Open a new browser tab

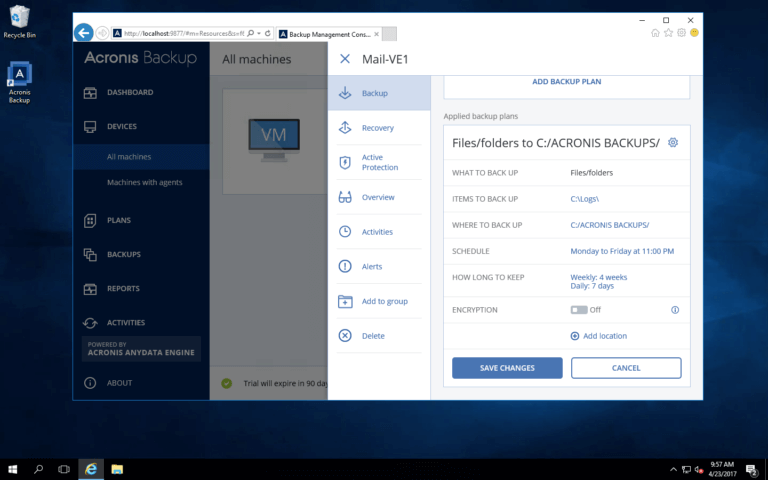pyautogui.click(x=389, y=34)
